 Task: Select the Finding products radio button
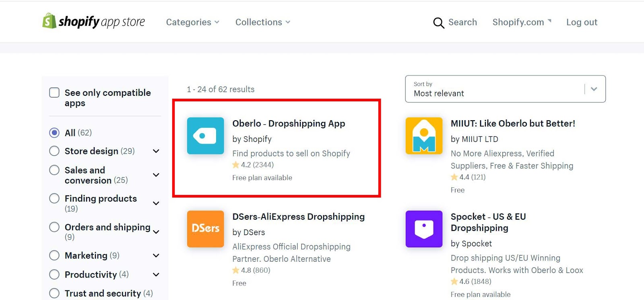tap(54, 198)
